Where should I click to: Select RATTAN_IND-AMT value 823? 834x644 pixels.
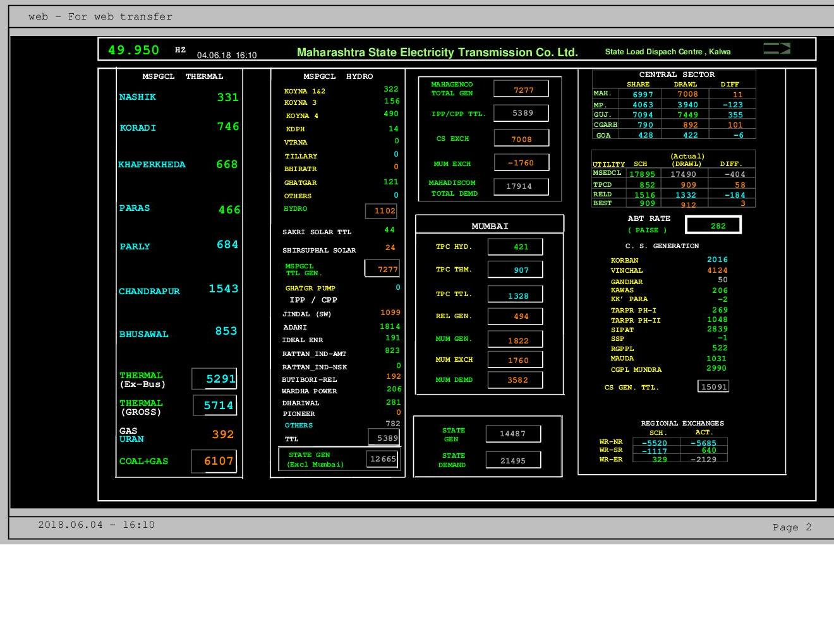(392, 350)
